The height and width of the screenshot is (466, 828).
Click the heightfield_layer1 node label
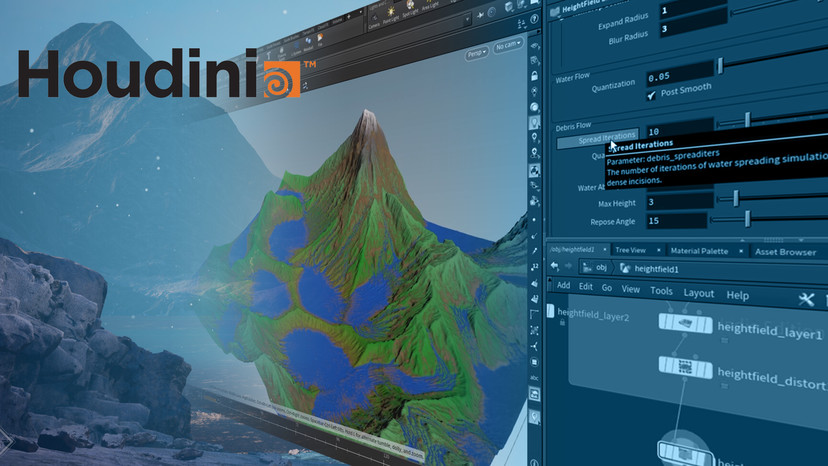[x=770, y=331]
